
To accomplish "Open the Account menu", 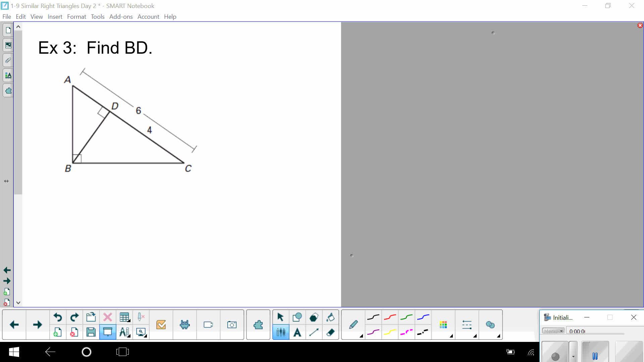I will pyautogui.click(x=148, y=17).
